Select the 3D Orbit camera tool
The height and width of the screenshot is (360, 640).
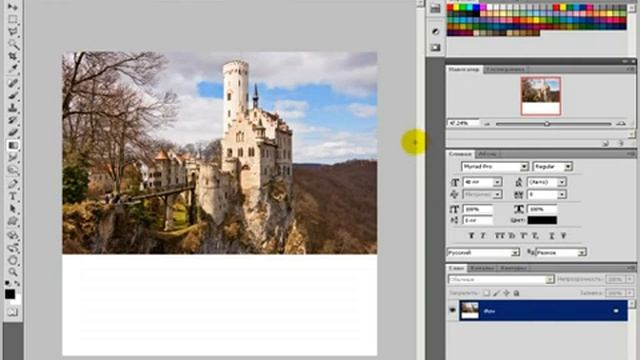[12, 248]
